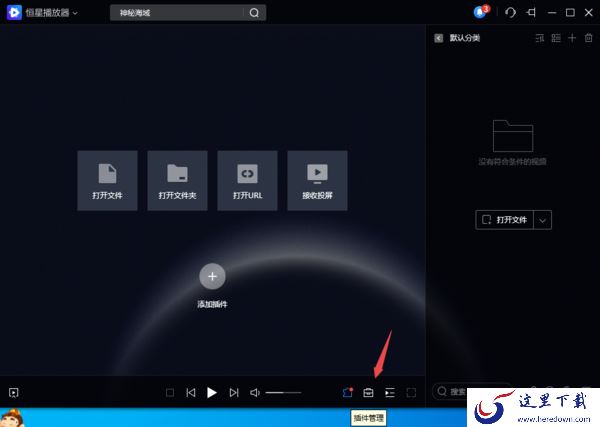Skip to previous track
The height and width of the screenshot is (427, 600).
(191, 393)
